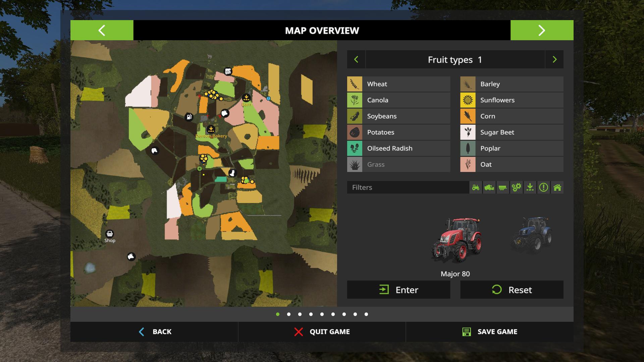Toggle the combine harvester map filter

[x=489, y=187]
